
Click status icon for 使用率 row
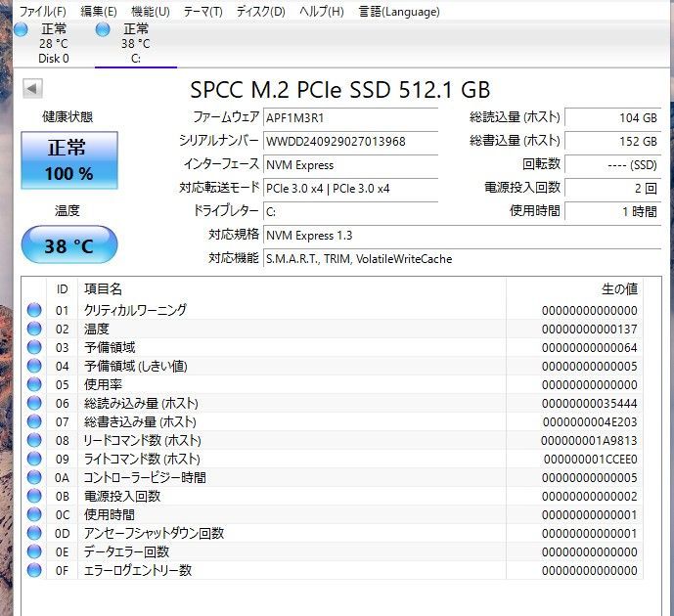[34, 384]
